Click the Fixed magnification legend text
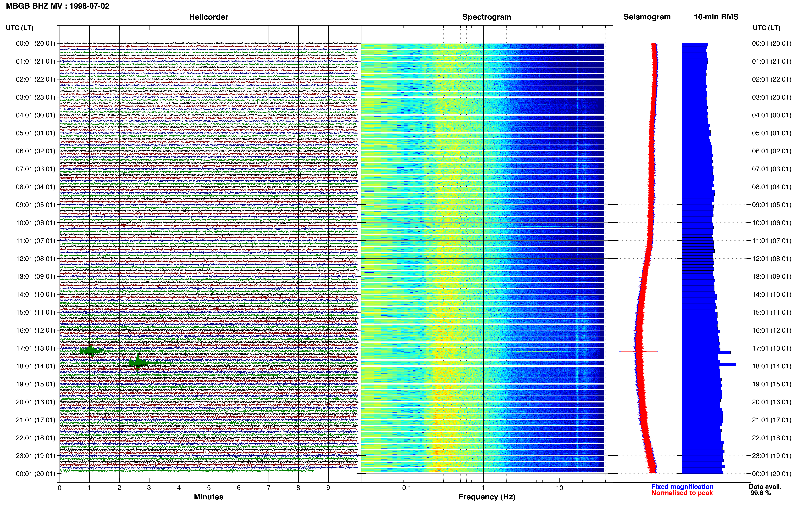Image resolution: width=812 pixels, height=508 pixels. click(682, 486)
